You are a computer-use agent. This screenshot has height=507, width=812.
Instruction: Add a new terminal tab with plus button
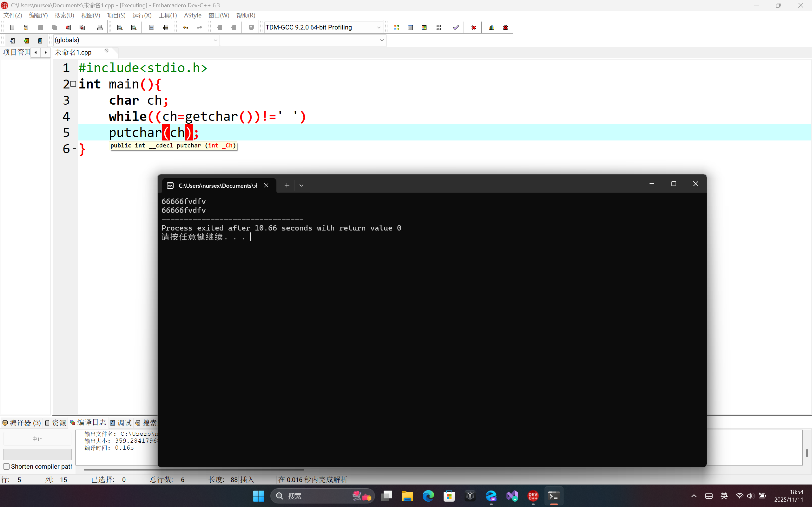pos(287,185)
